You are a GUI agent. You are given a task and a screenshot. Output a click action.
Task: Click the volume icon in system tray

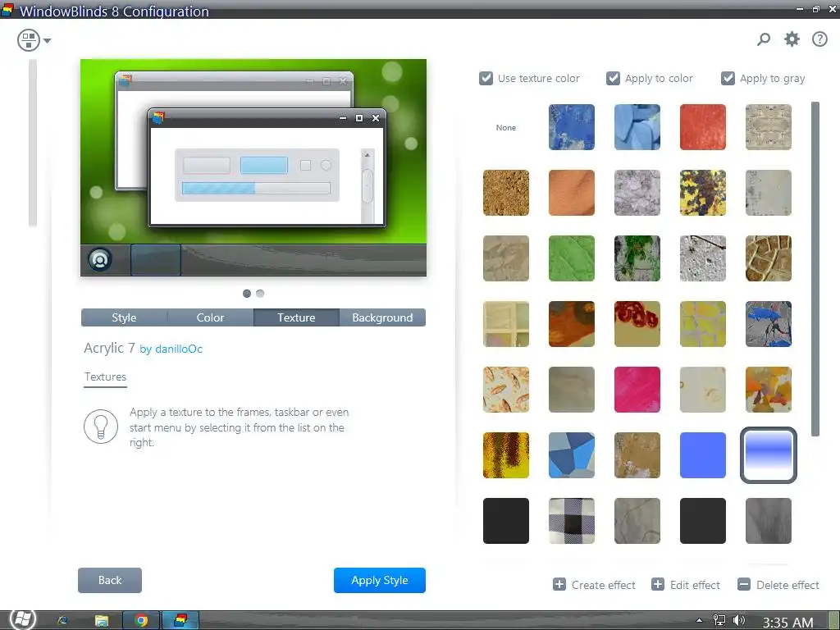(739, 620)
